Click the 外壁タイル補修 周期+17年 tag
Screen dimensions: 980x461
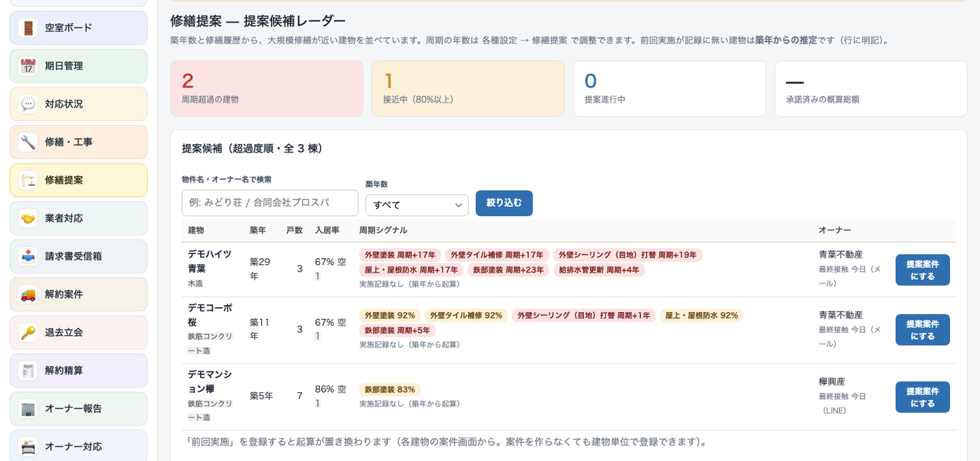click(x=497, y=255)
